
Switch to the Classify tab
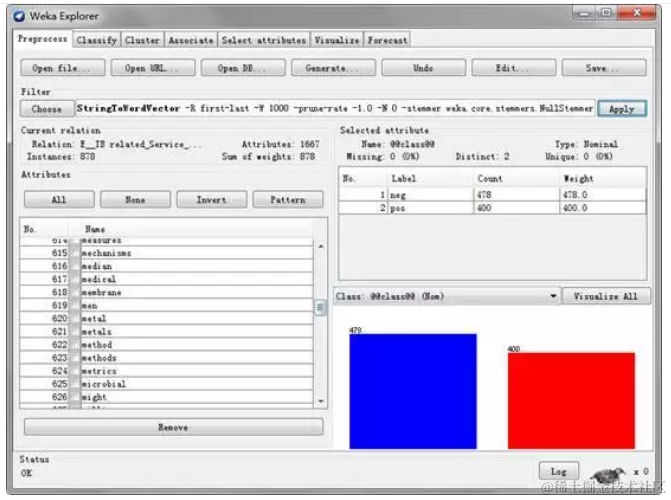pos(97,40)
